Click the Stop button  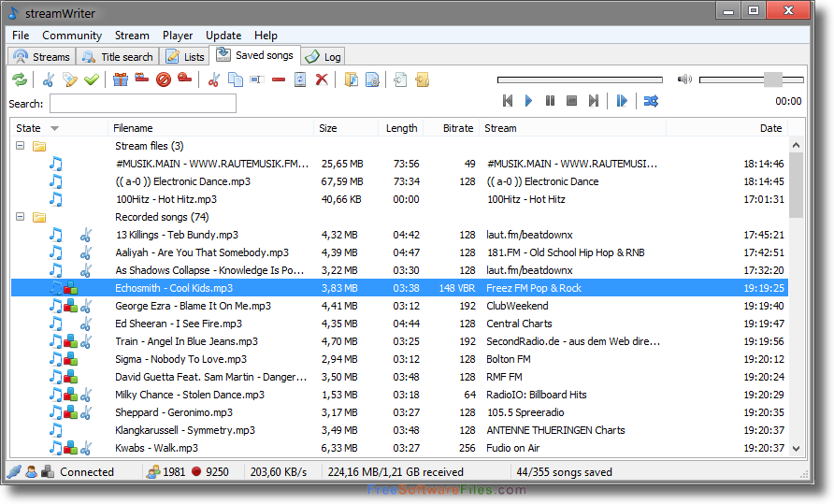[572, 101]
